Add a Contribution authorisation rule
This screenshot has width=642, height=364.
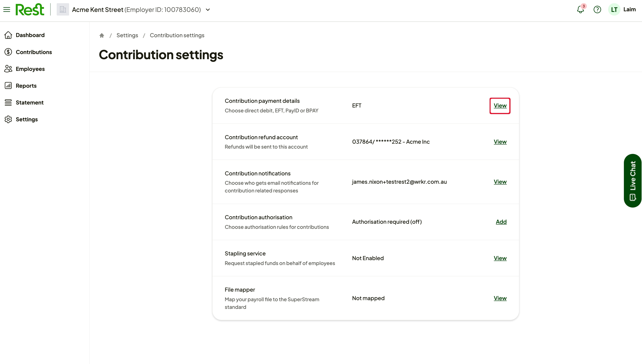point(501,222)
